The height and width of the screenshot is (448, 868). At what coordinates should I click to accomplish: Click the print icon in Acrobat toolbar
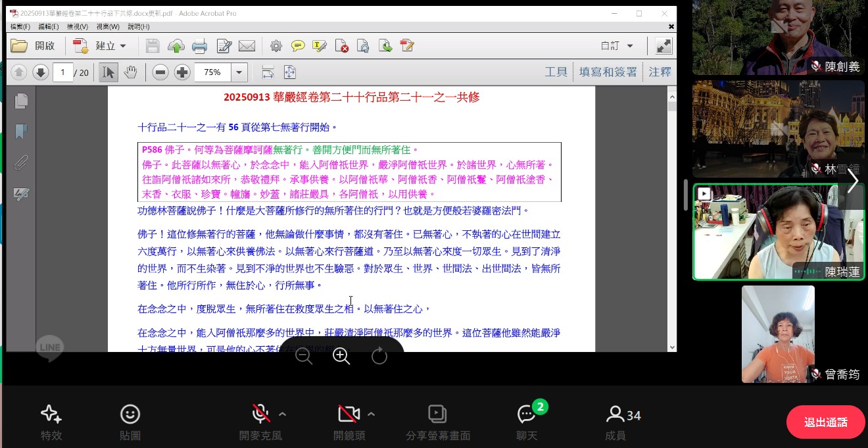coord(199,46)
